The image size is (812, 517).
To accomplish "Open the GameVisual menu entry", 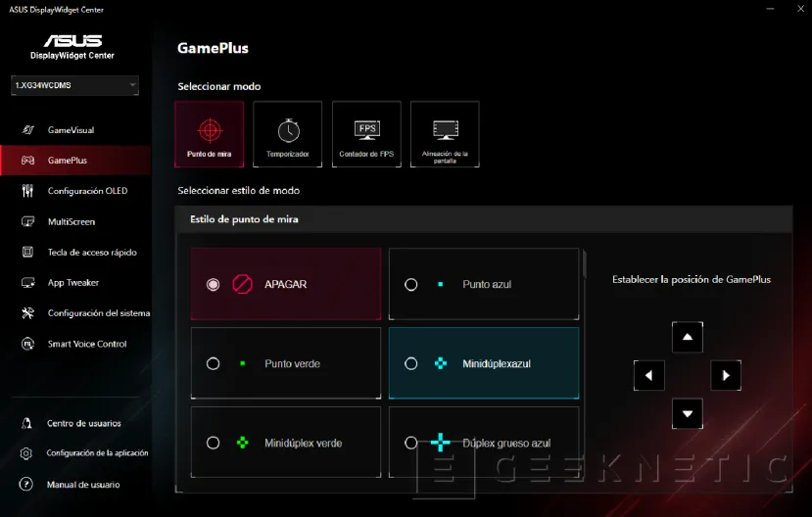I will [75, 130].
